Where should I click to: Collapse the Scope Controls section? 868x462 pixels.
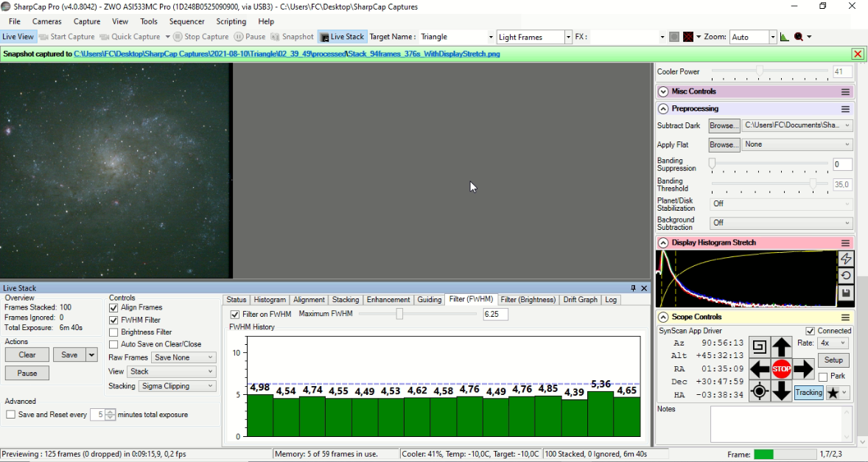pyautogui.click(x=663, y=318)
